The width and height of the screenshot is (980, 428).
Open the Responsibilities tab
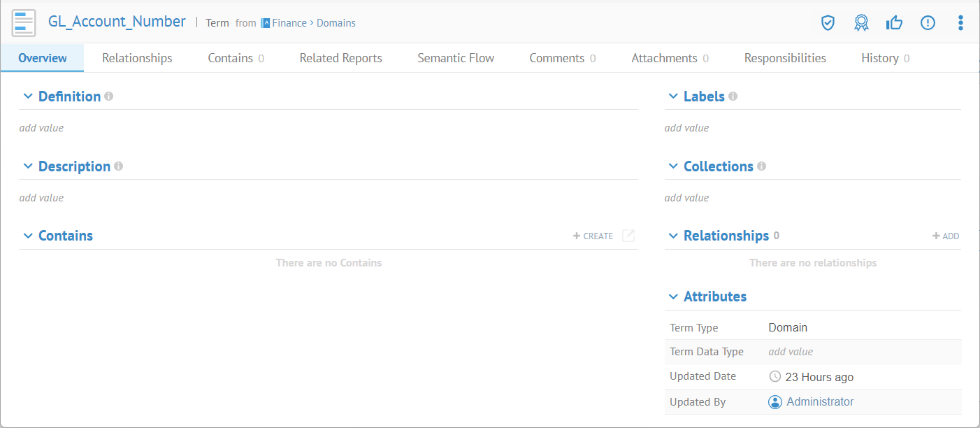click(785, 58)
